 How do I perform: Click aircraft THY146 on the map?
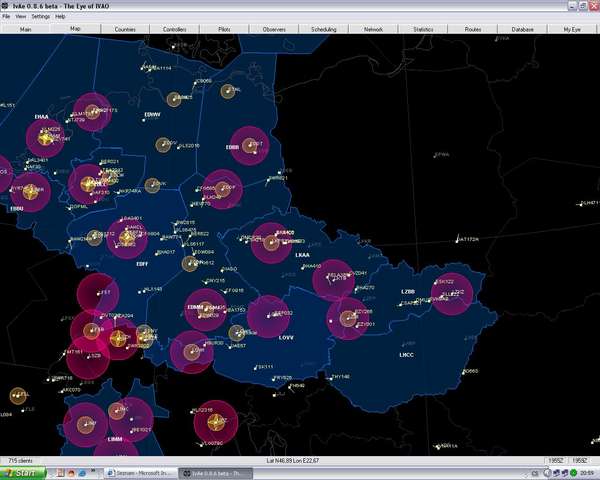coord(340,377)
